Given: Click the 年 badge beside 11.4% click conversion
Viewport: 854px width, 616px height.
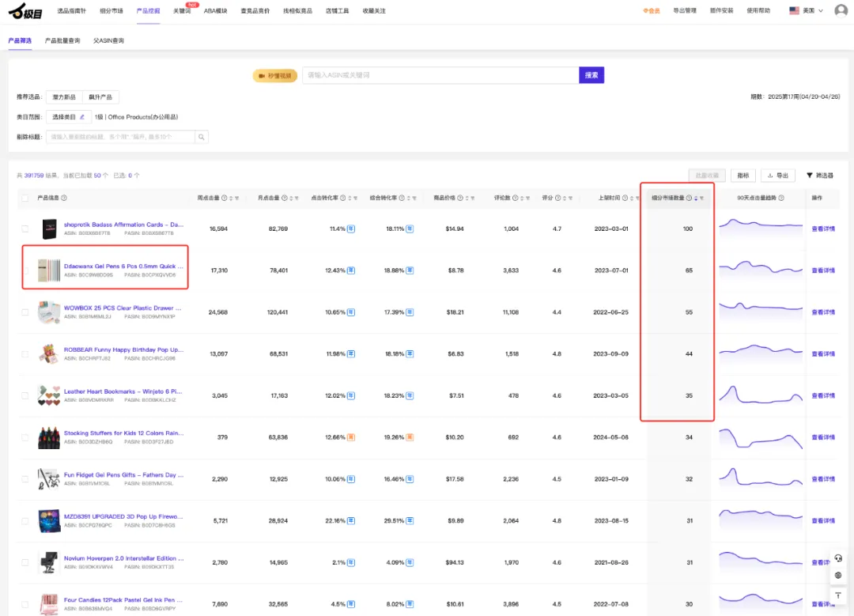Looking at the screenshot, I should 352,229.
